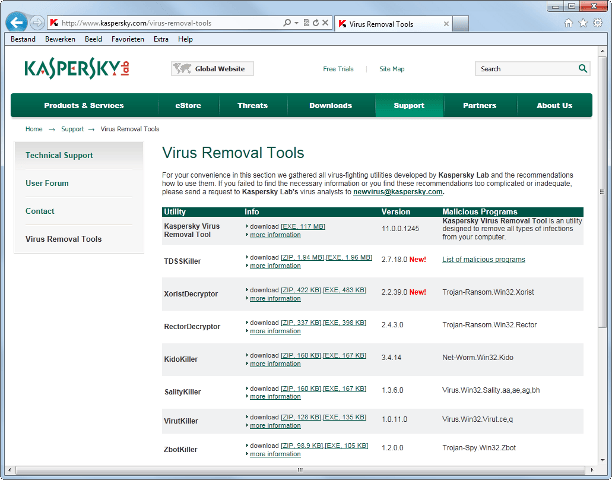Open the eStore navigation tab

(188, 105)
